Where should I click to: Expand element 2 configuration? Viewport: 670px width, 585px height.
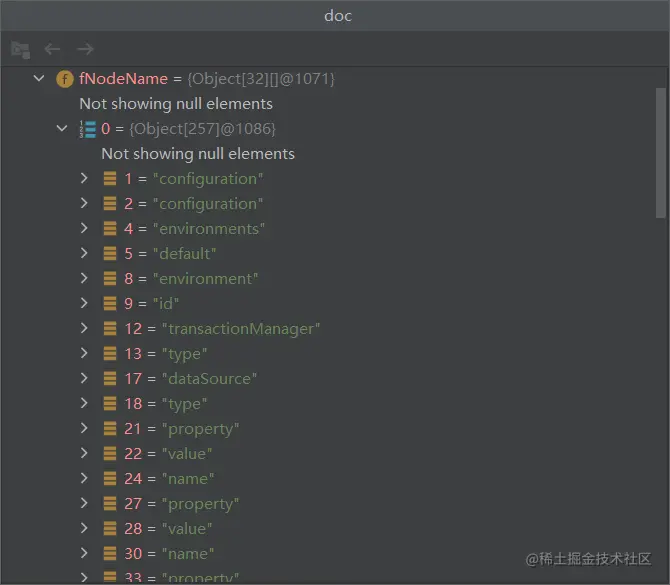pos(84,203)
